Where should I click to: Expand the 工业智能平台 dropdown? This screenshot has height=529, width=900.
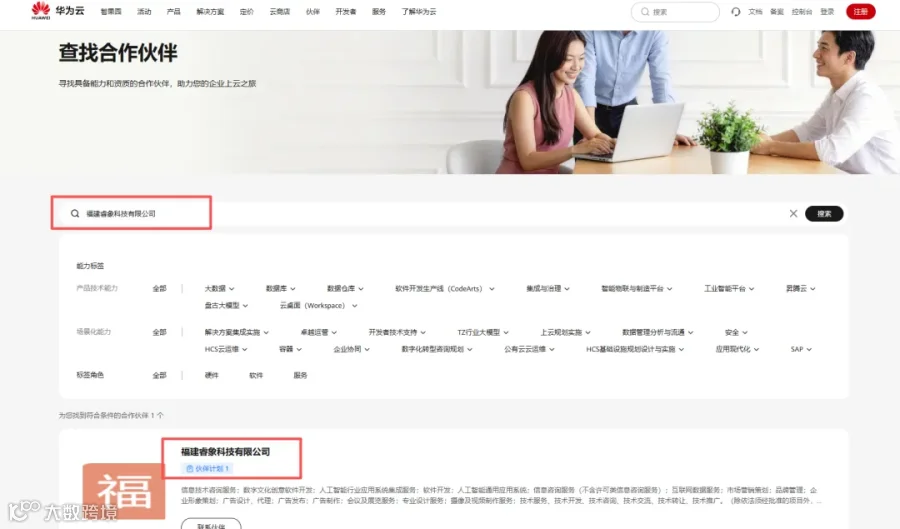pos(729,289)
